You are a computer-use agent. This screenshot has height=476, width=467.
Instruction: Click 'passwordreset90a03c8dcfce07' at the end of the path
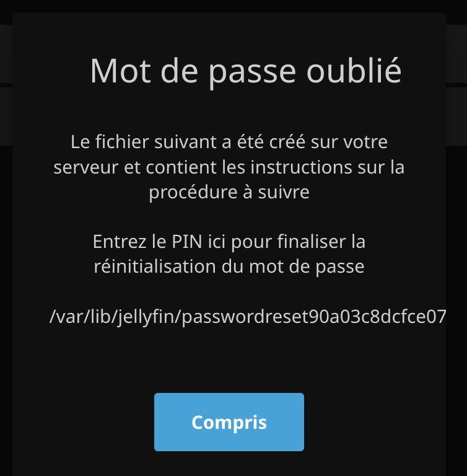point(314,317)
